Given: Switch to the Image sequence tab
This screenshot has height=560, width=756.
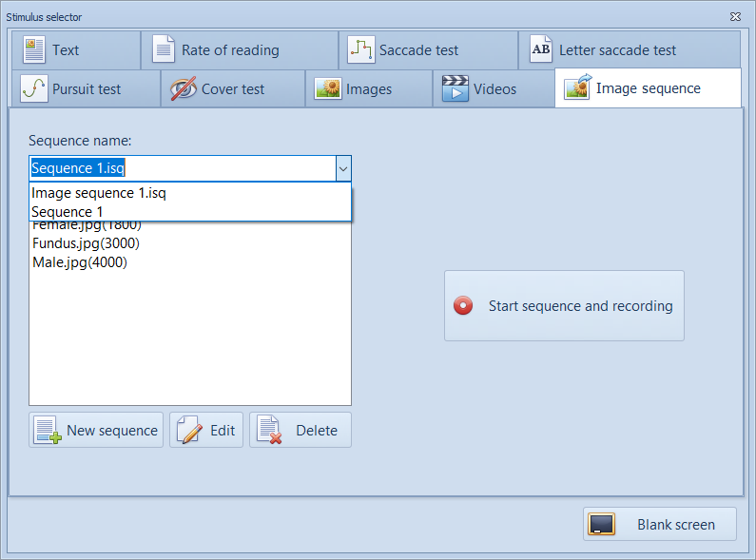Looking at the screenshot, I should pos(648,88).
